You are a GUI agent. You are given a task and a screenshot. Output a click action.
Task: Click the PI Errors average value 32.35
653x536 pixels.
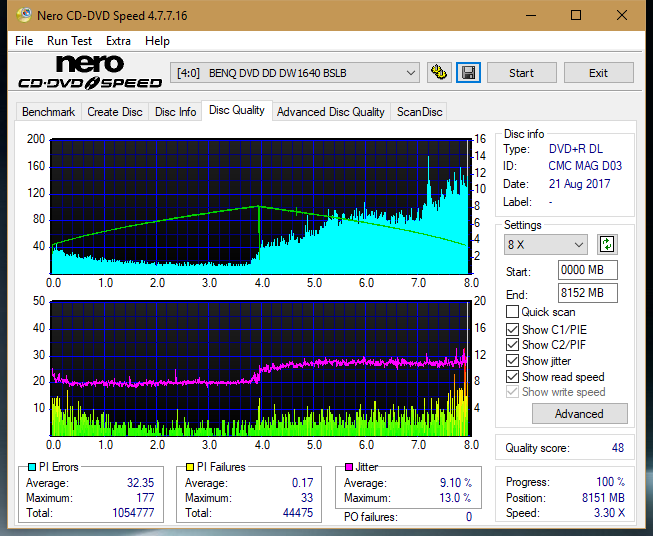pos(140,483)
